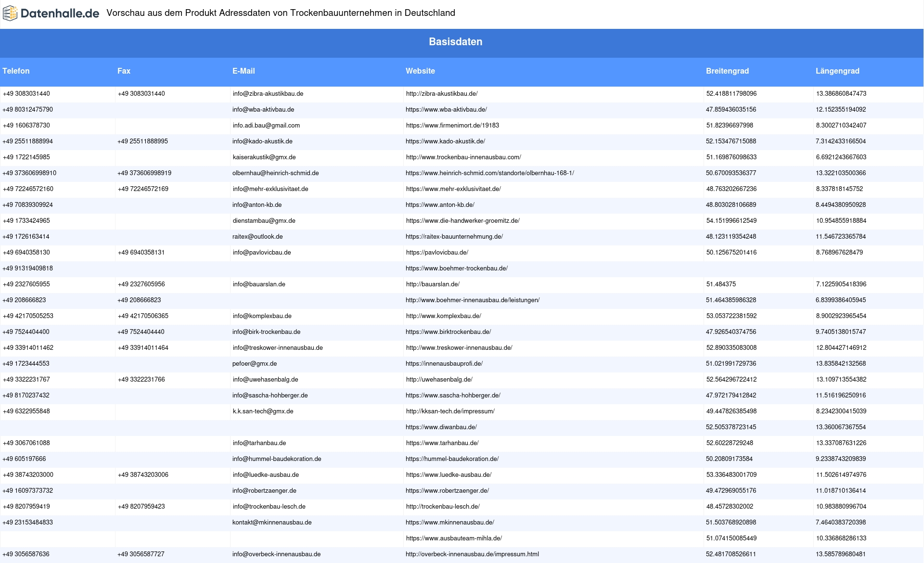Click longitude value 7.4640383720398
The image size is (924, 563).
point(841,523)
